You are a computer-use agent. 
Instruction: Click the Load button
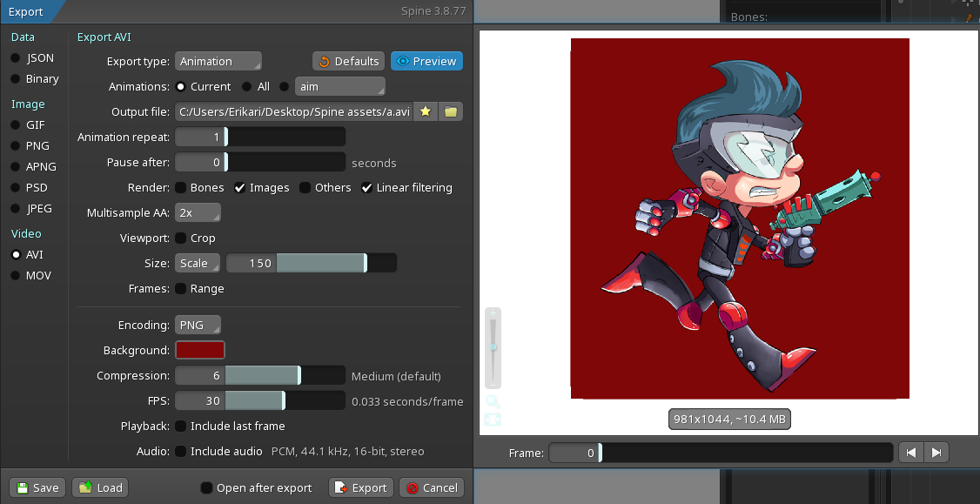100,487
